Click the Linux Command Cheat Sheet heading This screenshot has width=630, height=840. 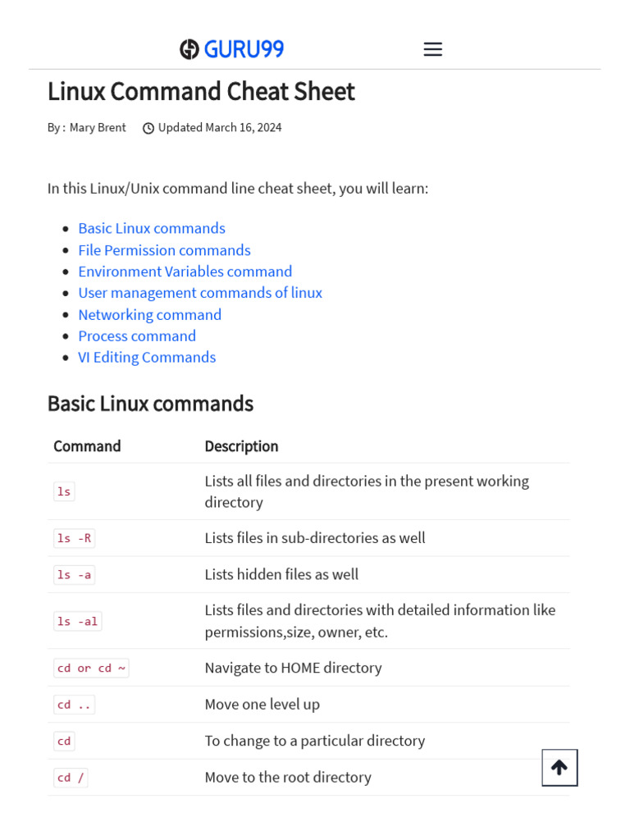tap(201, 92)
